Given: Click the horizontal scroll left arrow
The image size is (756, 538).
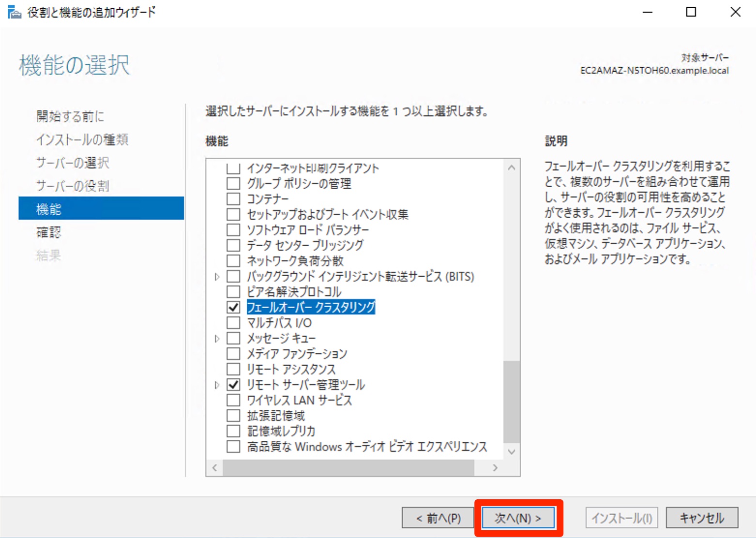Looking at the screenshot, I should [214, 467].
